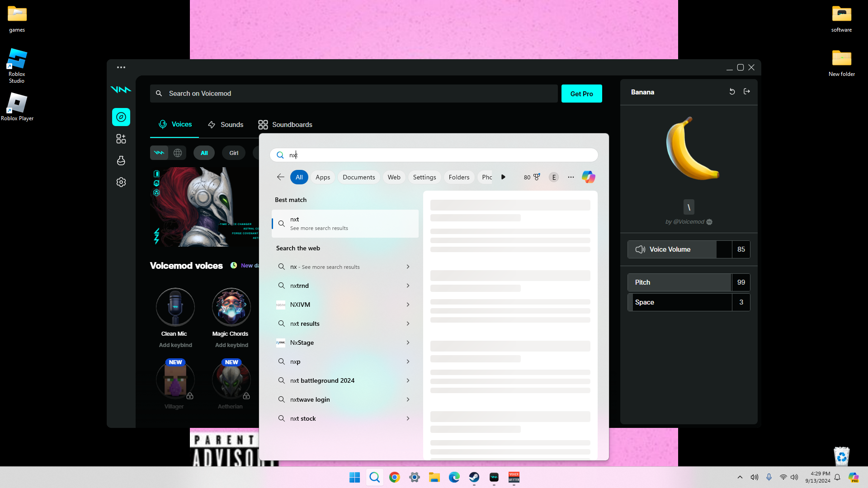Adjust the Space slider
Screen dimensions: 868x488
coord(679,302)
